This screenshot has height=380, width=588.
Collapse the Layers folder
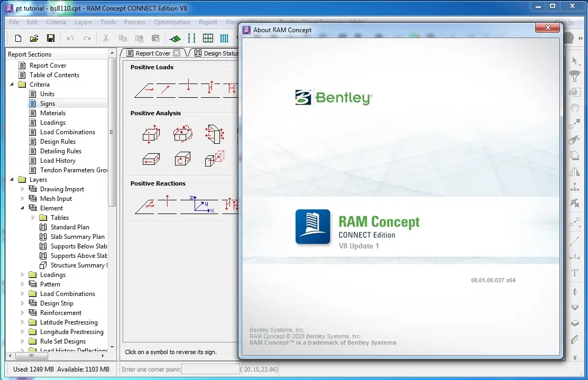(12, 180)
